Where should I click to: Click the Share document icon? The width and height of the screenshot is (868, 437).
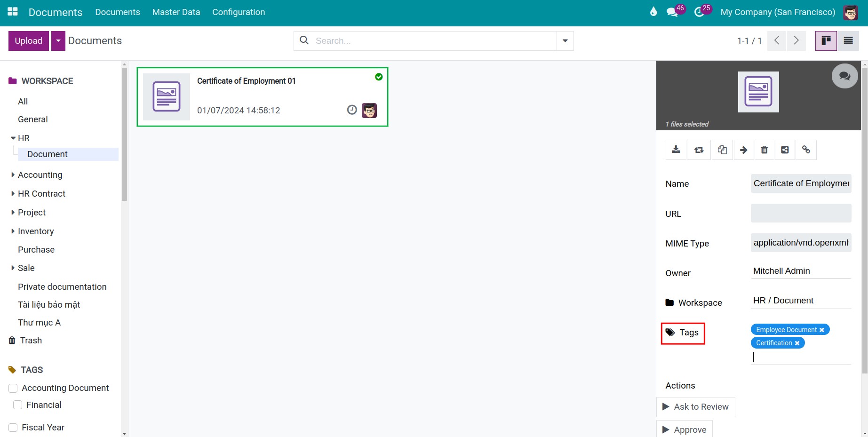click(785, 150)
